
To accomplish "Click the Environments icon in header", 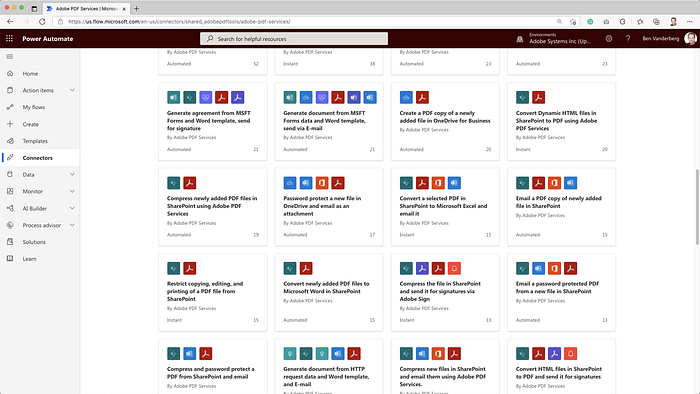I will pyautogui.click(x=520, y=39).
